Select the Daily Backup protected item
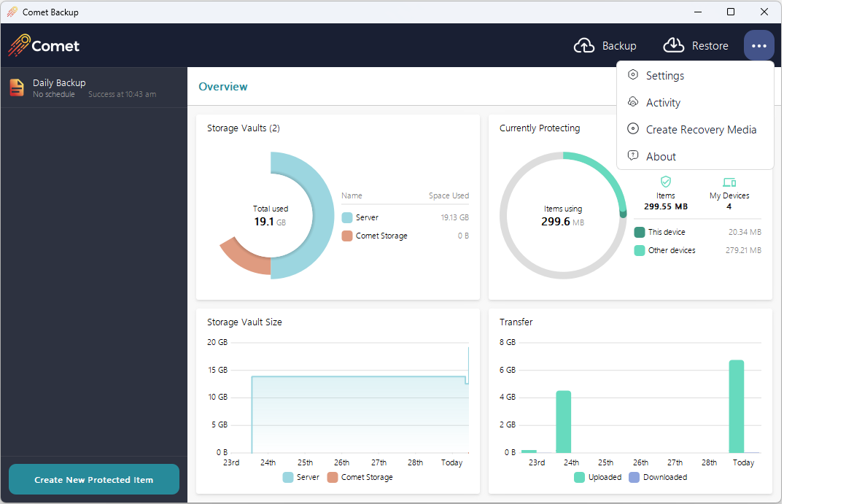Screen dimensions: 846x504 tap(93, 88)
